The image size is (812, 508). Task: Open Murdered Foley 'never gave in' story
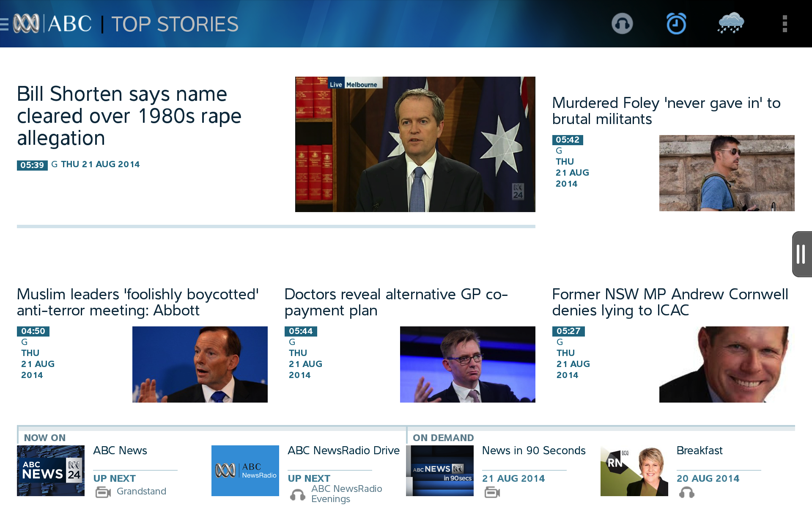click(666, 110)
